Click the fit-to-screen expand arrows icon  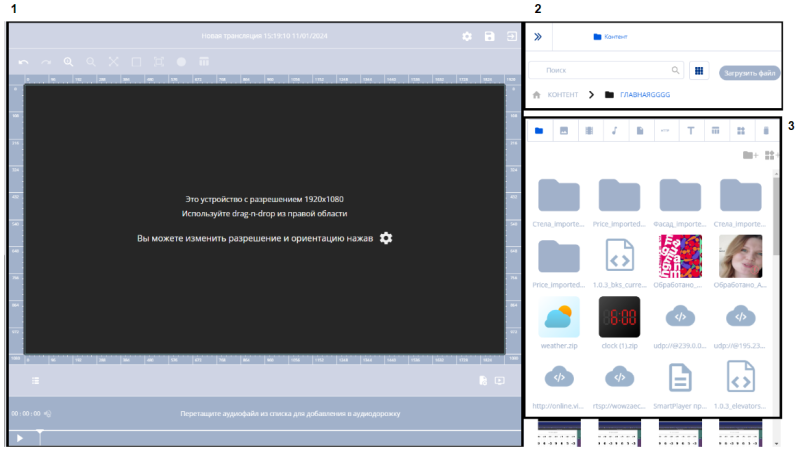coord(114,62)
